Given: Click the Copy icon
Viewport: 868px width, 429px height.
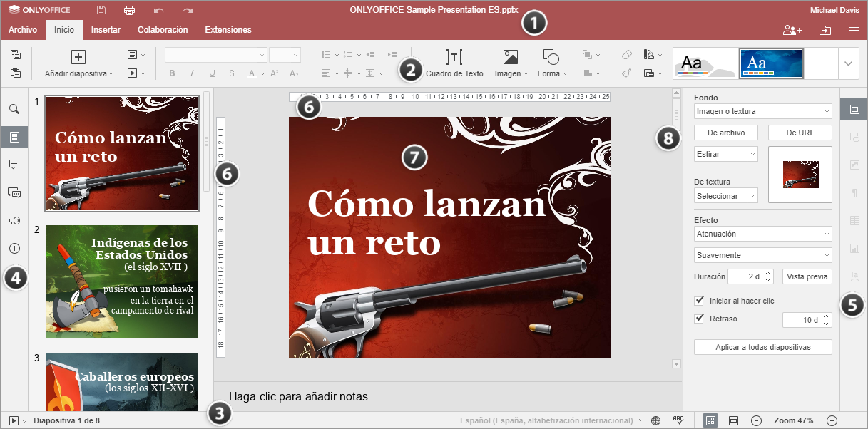Looking at the screenshot, I should 16,55.
